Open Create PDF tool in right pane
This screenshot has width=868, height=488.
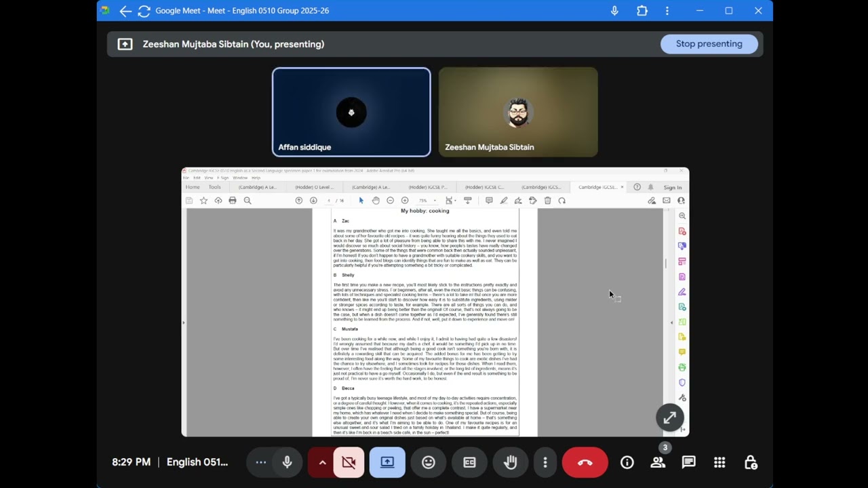tap(682, 231)
